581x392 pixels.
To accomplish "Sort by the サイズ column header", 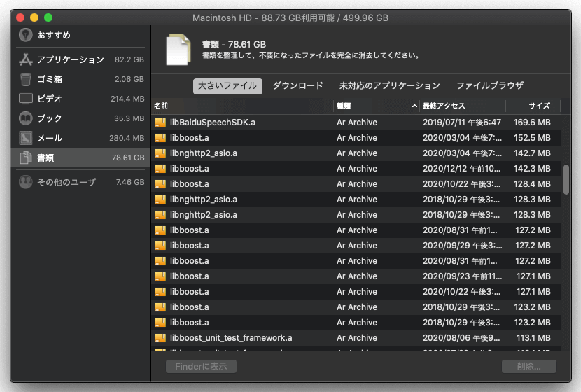I will click(x=533, y=106).
